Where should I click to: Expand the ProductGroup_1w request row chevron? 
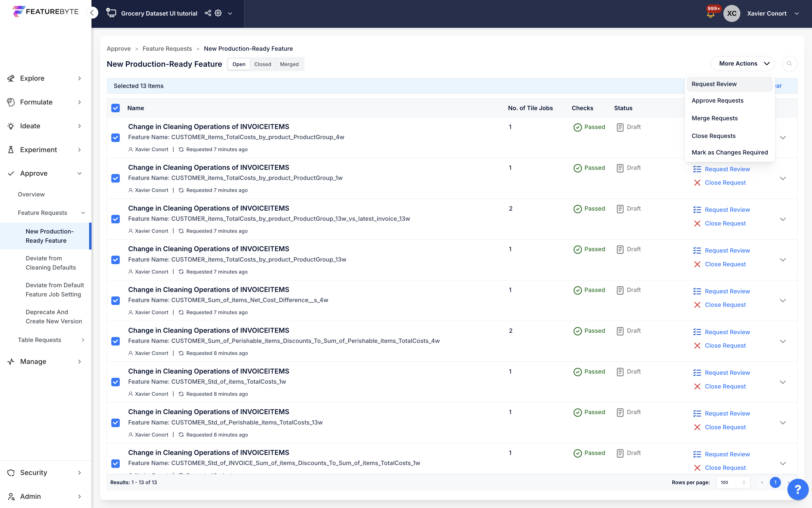[783, 178]
